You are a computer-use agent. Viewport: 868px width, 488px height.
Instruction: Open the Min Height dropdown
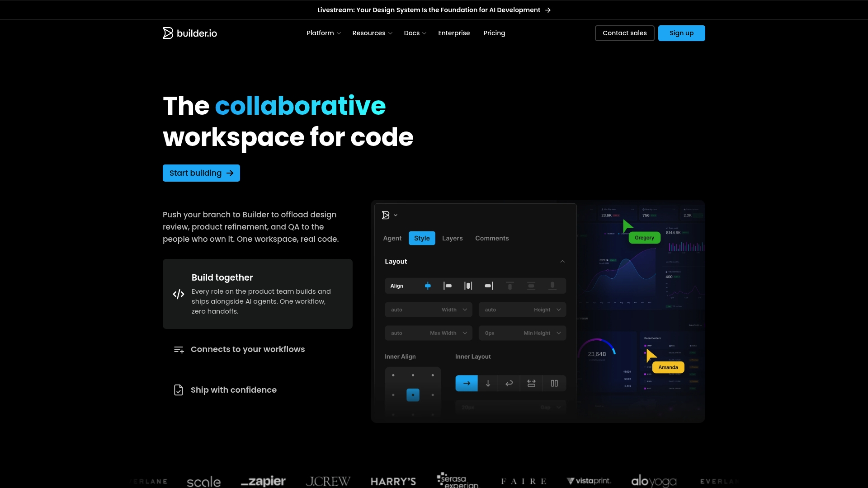[559, 333]
